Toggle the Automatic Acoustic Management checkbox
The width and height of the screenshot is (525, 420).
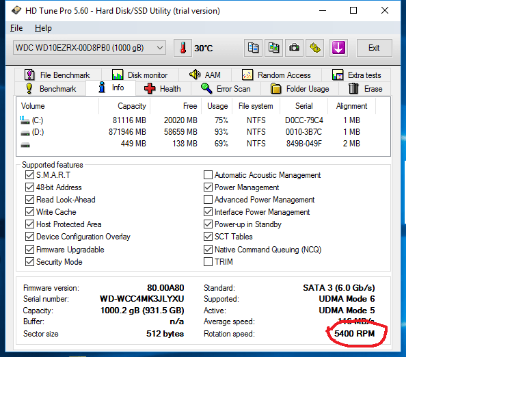208,175
